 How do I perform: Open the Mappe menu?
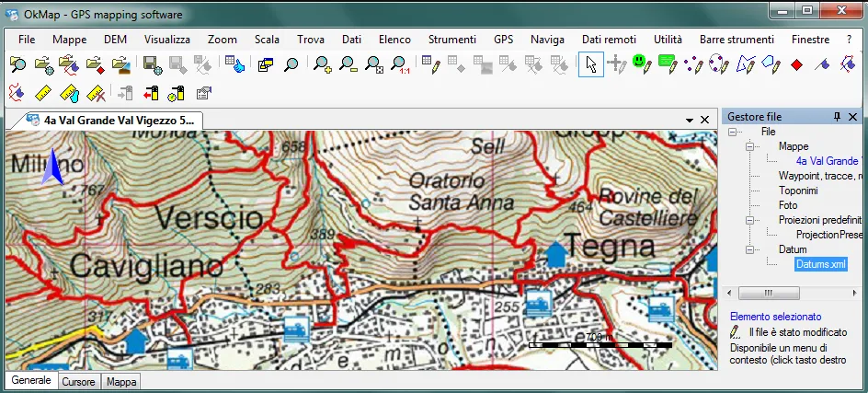coord(69,40)
